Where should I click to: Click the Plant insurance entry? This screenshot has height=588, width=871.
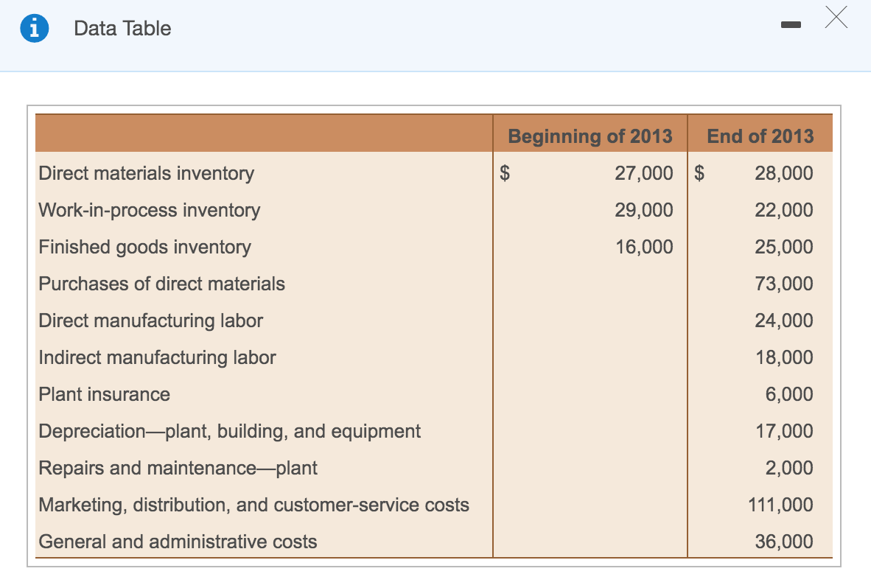103,394
